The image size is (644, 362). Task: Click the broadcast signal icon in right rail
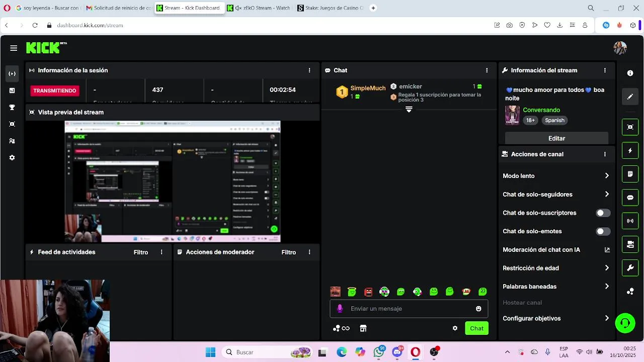click(x=630, y=221)
